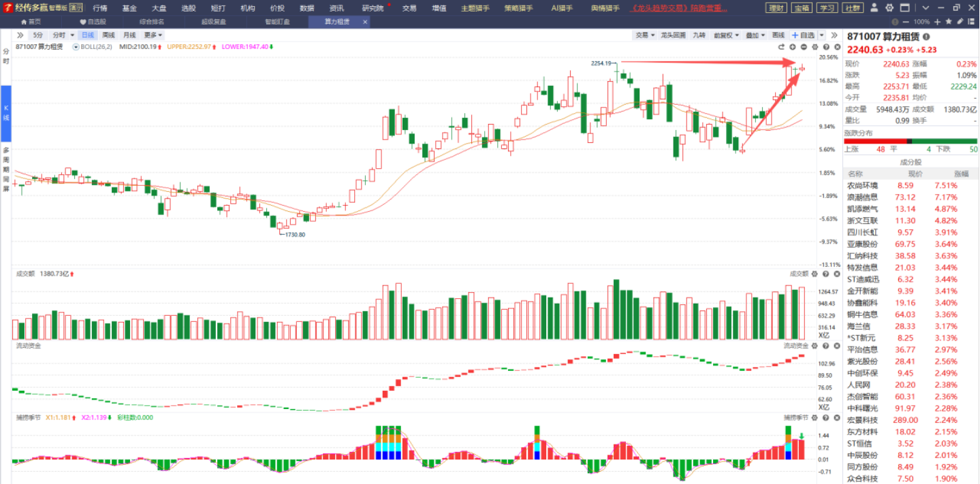The width and height of the screenshot is (980, 484).
Task: Open the 《龙头趋势交易》 red headline link
Action: (679, 8)
